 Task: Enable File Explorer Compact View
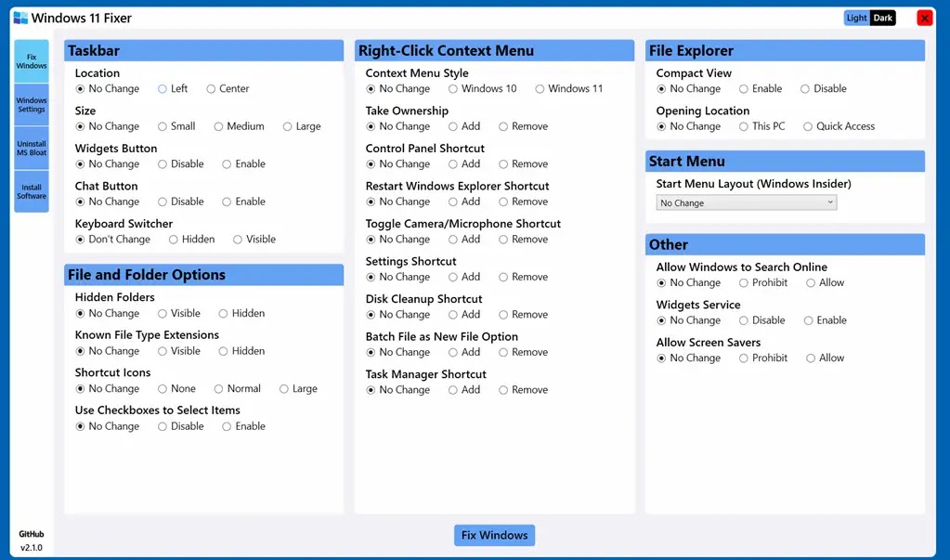(761, 88)
